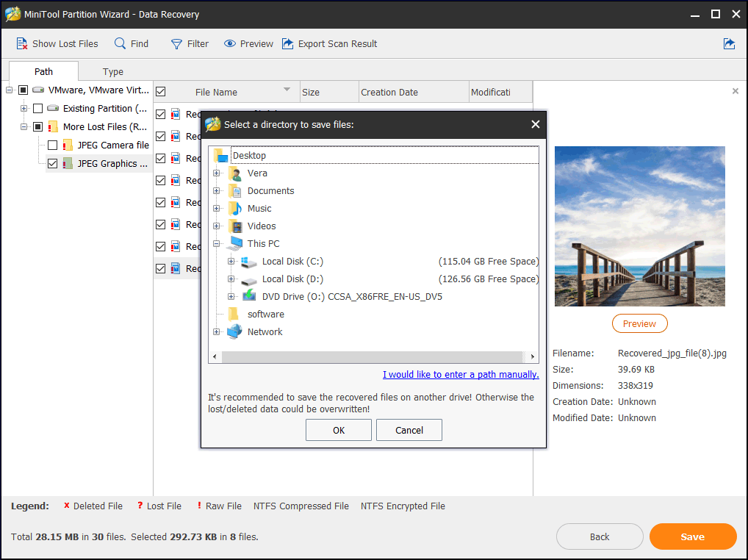Collapse the This PC tree node
The height and width of the screenshot is (560, 748).
pos(217,244)
